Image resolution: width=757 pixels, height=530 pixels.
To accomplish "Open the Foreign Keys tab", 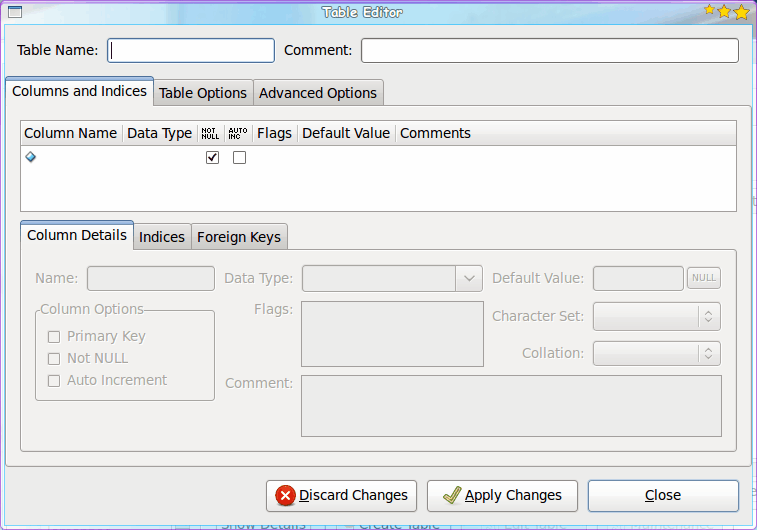I will pyautogui.click(x=240, y=237).
